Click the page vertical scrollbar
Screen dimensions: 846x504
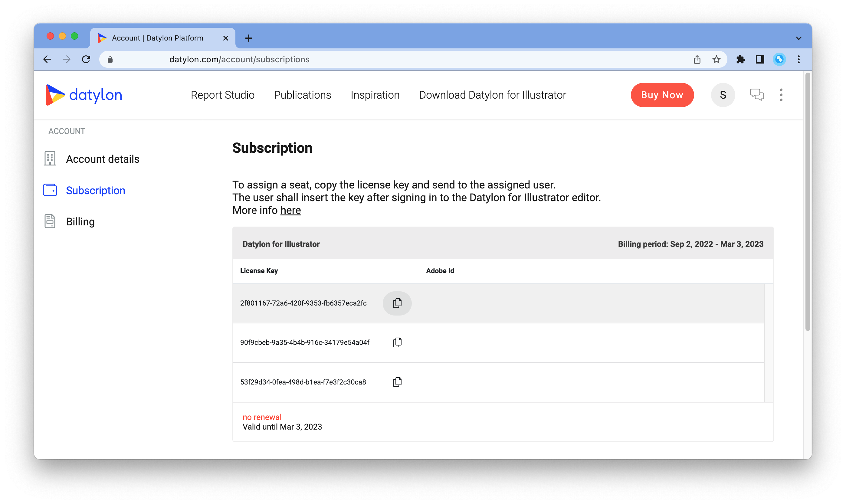click(808, 202)
